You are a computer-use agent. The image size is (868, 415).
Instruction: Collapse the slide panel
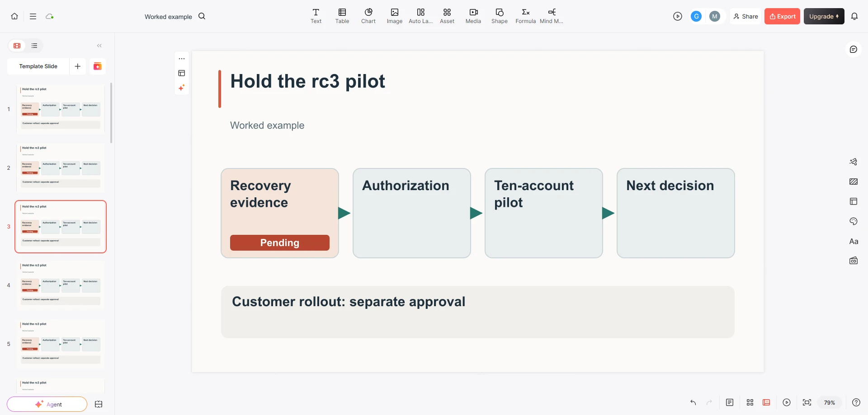click(x=99, y=46)
